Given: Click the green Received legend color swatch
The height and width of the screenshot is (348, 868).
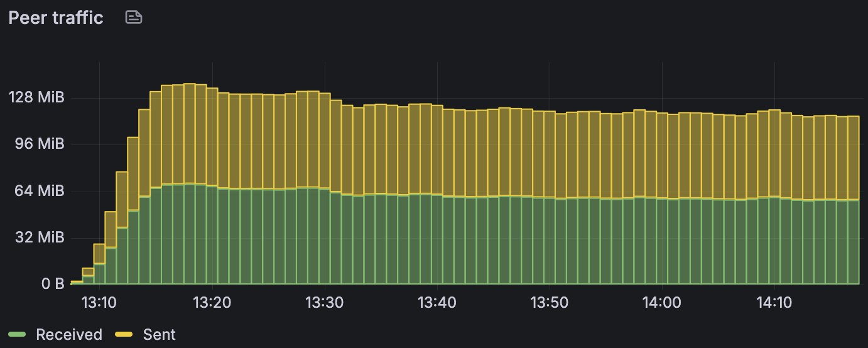Looking at the screenshot, I should pyautogui.click(x=17, y=335).
